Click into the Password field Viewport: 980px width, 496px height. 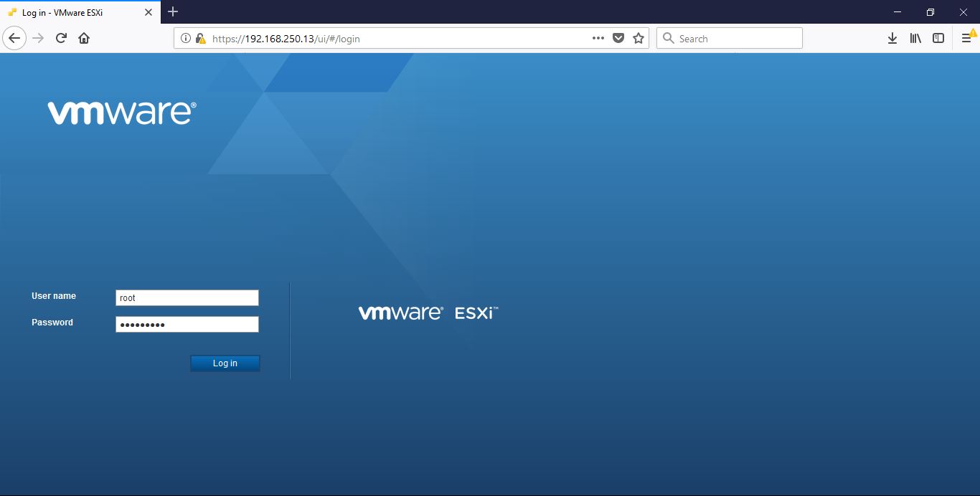187,325
